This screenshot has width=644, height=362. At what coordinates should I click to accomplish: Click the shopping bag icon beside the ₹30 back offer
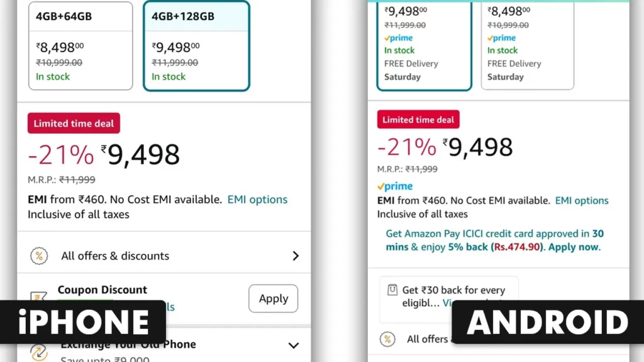click(391, 291)
